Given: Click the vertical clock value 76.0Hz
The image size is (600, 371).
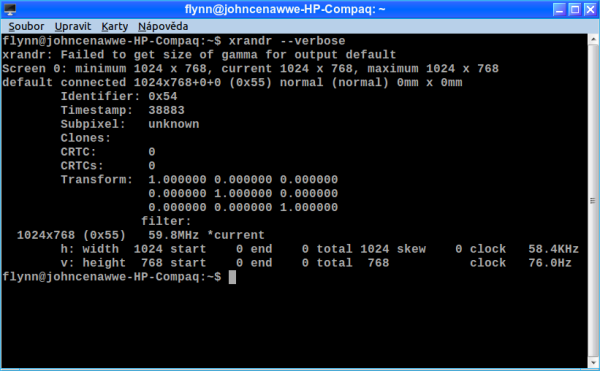Looking at the screenshot, I should coord(550,263).
